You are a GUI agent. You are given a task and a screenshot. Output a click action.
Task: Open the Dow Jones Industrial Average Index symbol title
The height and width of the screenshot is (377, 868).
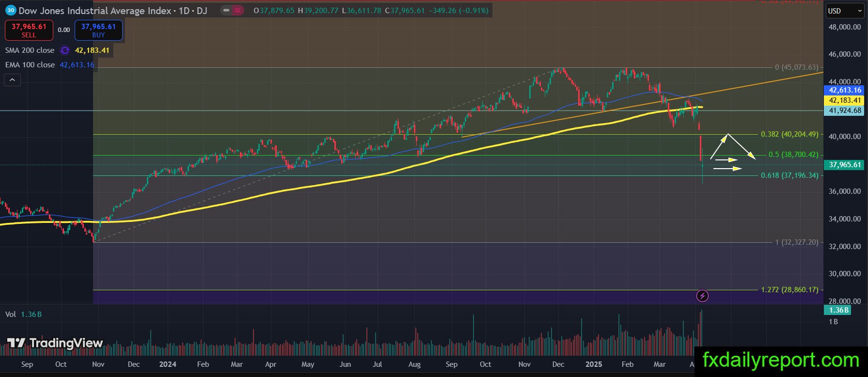point(95,10)
